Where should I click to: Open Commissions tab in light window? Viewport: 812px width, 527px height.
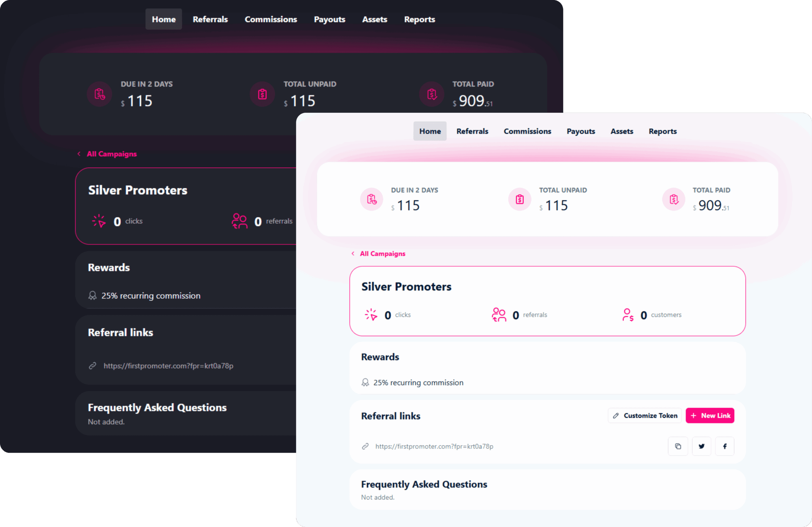point(527,131)
